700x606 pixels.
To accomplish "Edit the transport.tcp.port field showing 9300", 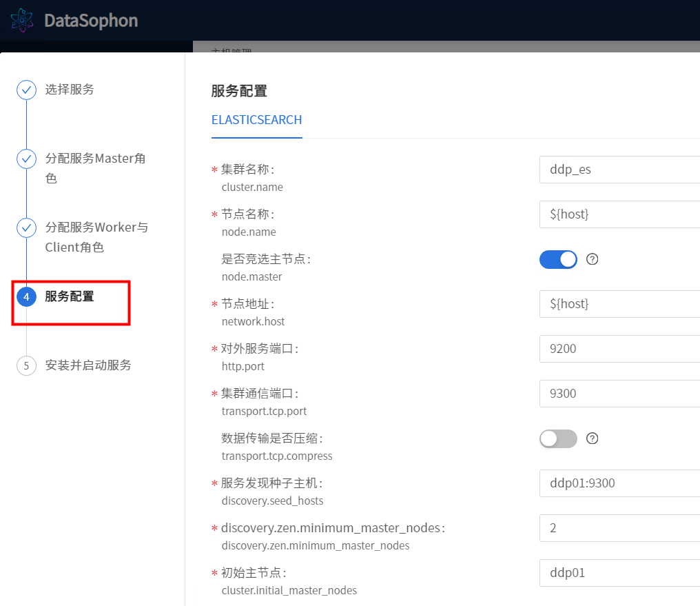I will [x=619, y=394].
